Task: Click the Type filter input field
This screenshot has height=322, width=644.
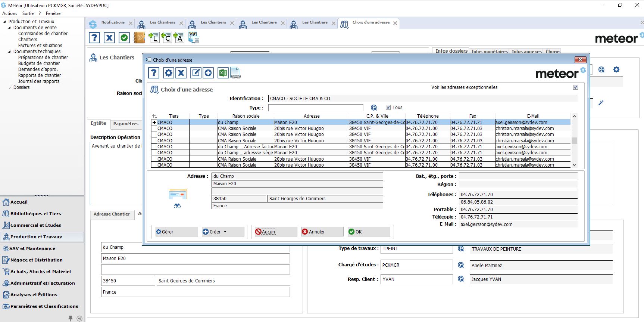Action: pyautogui.click(x=316, y=108)
